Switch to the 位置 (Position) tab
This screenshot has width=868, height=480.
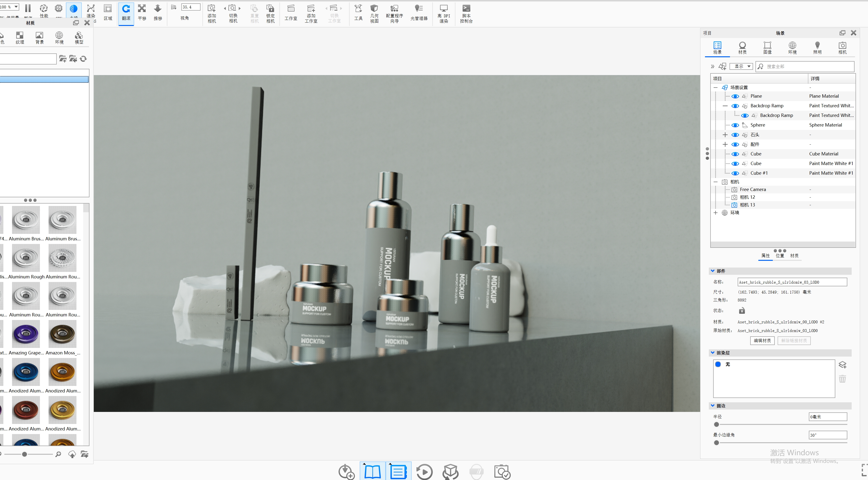point(780,256)
